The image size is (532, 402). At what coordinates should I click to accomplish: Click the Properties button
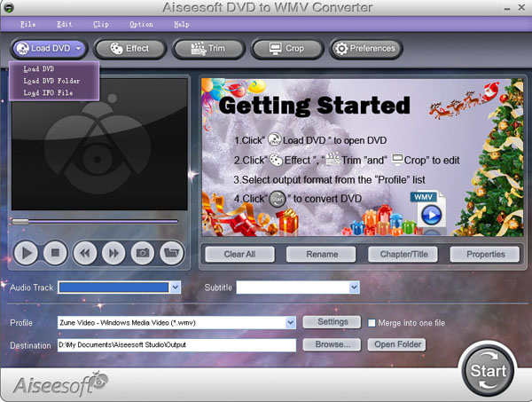point(486,255)
